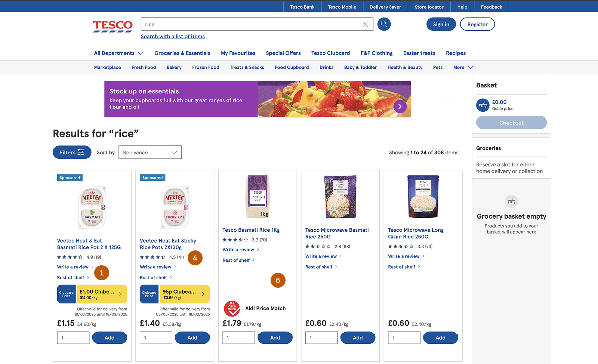Open the Search with a list of items link
598x364 pixels.
[173, 36]
